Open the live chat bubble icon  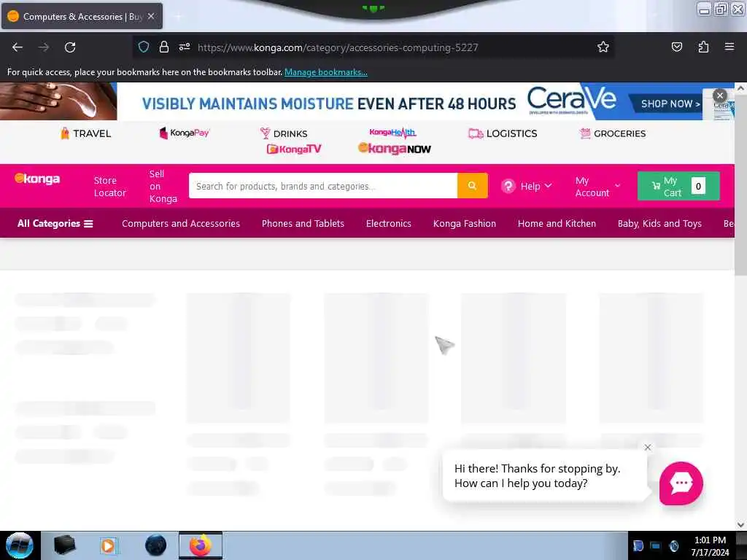pos(681,483)
